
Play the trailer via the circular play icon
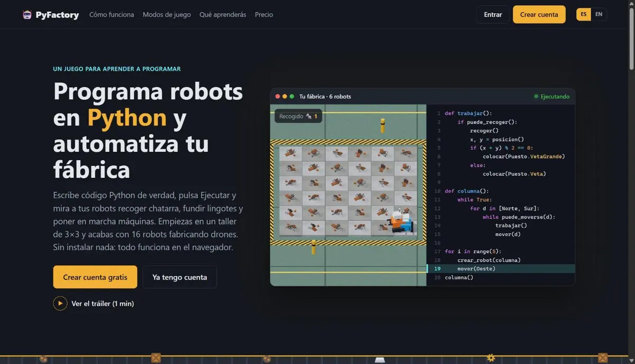click(60, 304)
